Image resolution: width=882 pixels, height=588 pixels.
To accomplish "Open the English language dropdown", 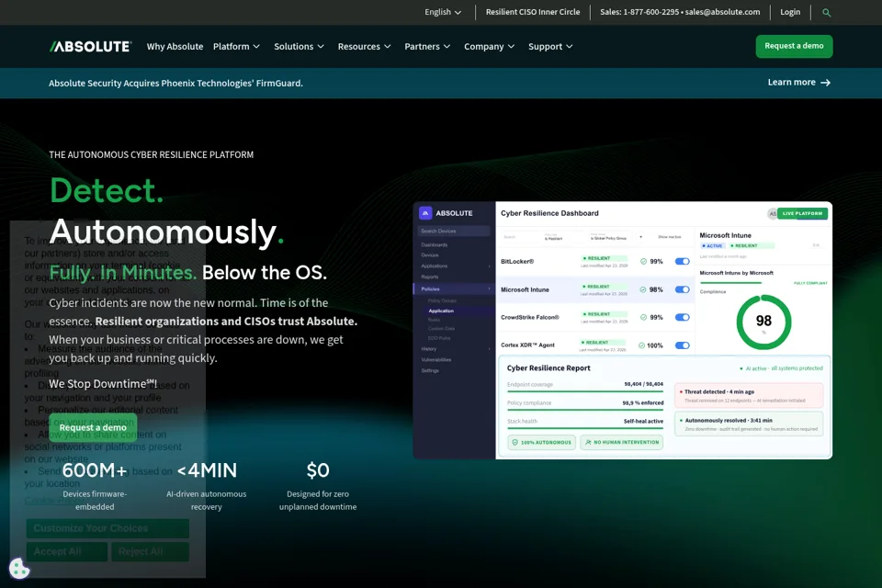I will [443, 12].
